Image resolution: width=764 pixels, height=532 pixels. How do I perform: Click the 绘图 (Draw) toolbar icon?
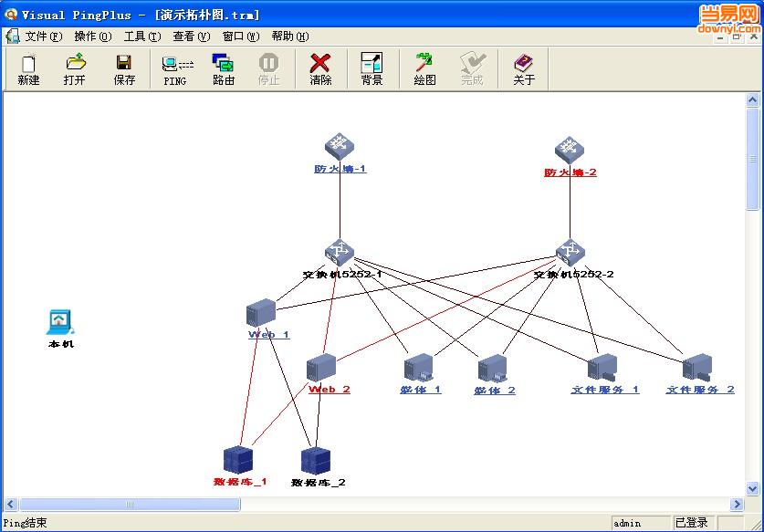click(x=424, y=69)
